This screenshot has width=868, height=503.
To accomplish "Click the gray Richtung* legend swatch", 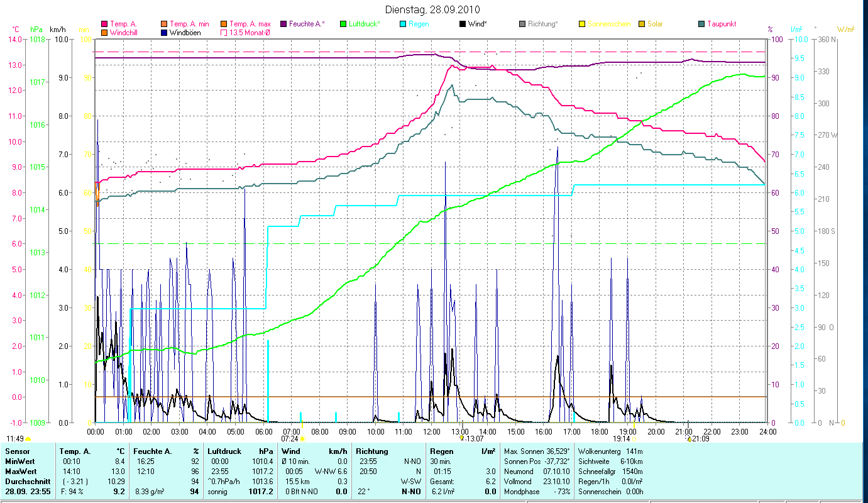I will coord(522,24).
